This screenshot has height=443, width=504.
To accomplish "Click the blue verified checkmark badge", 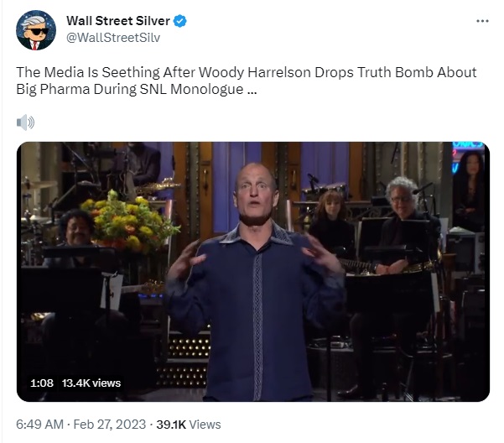I will 180,21.
